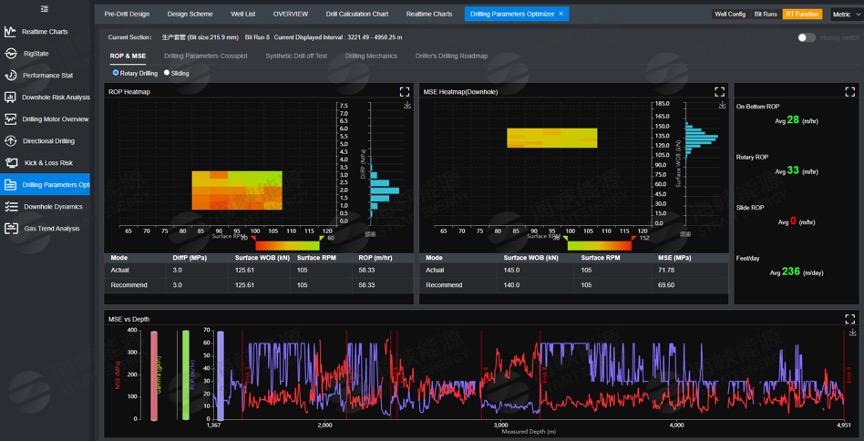Screen dimensions: 864x442
Task: Download the ROP Heatmap chart
Action: click(x=407, y=105)
